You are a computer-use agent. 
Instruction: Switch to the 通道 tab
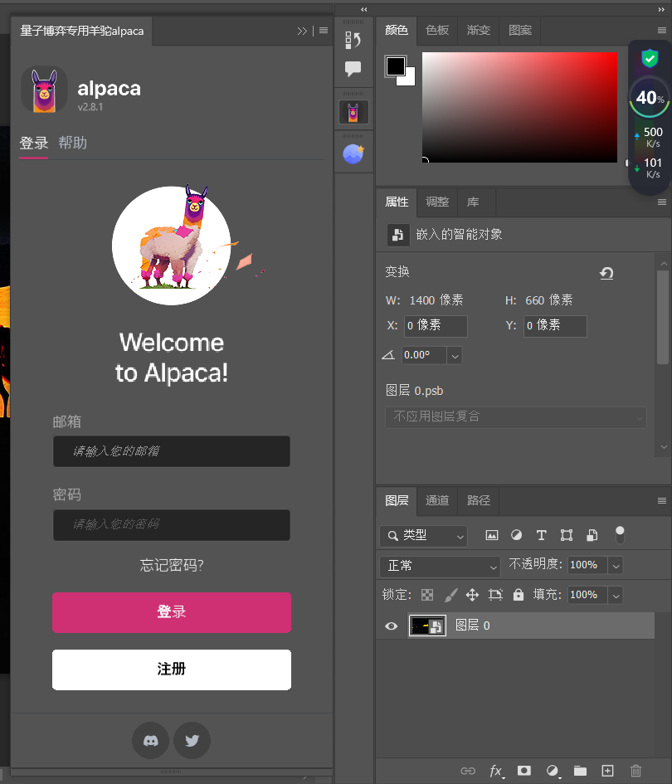[x=437, y=500]
